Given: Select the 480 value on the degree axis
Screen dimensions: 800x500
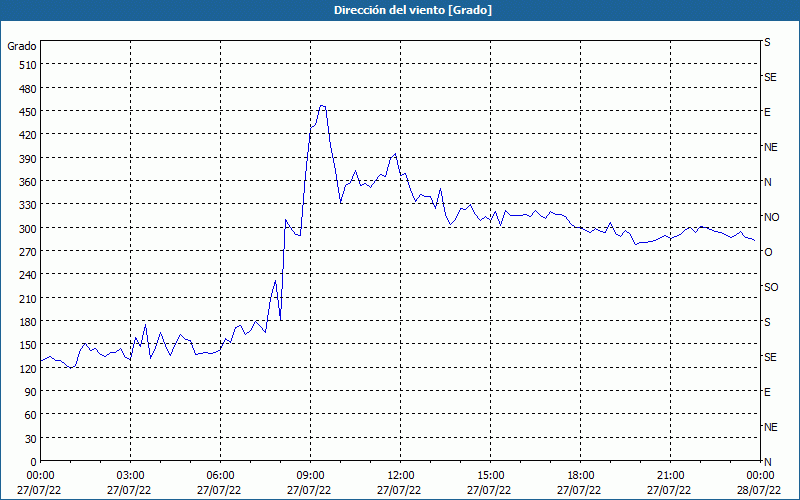Looking at the screenshot, I should point(29,89).
